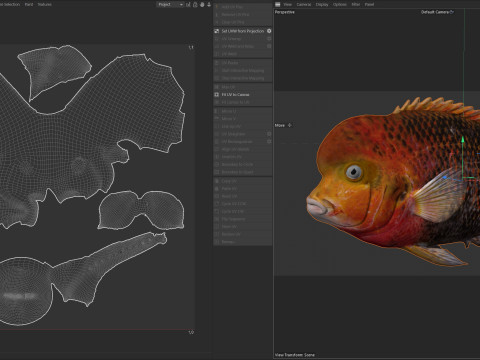Click the green Y-axis arrow of the gizmo
480x360 pixels.
(x=463, y=139)
